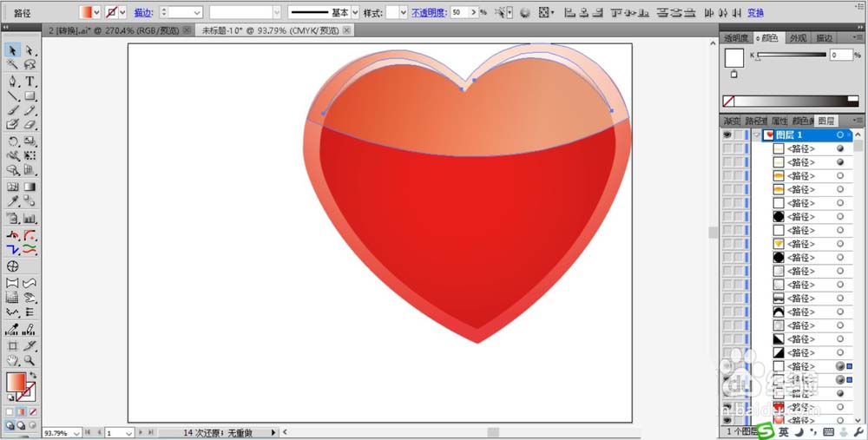Screen dimensions: 868x440
Task: Switch to the 2 [转换].ai document tab
Action: pyautogui.click(x=114, y=30)
